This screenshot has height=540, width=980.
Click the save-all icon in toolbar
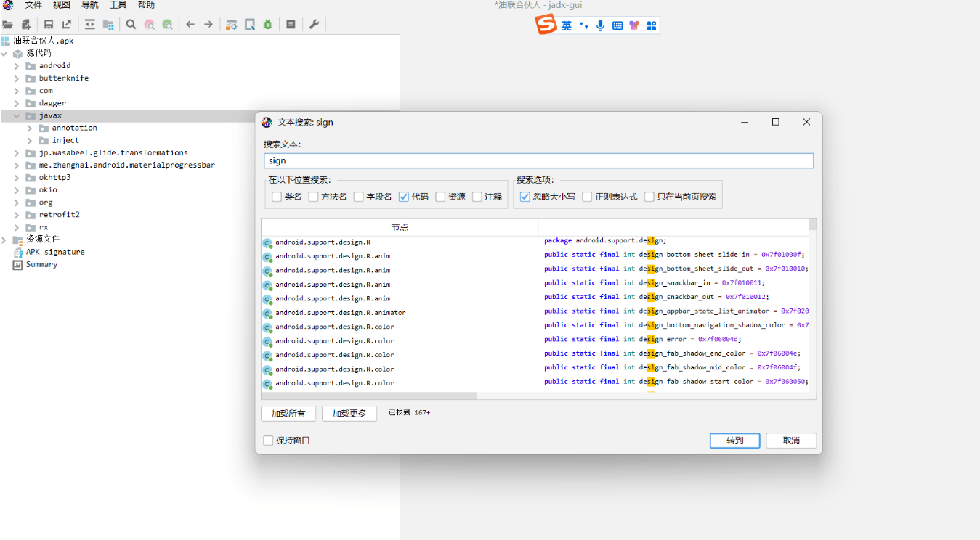[49, 24]
